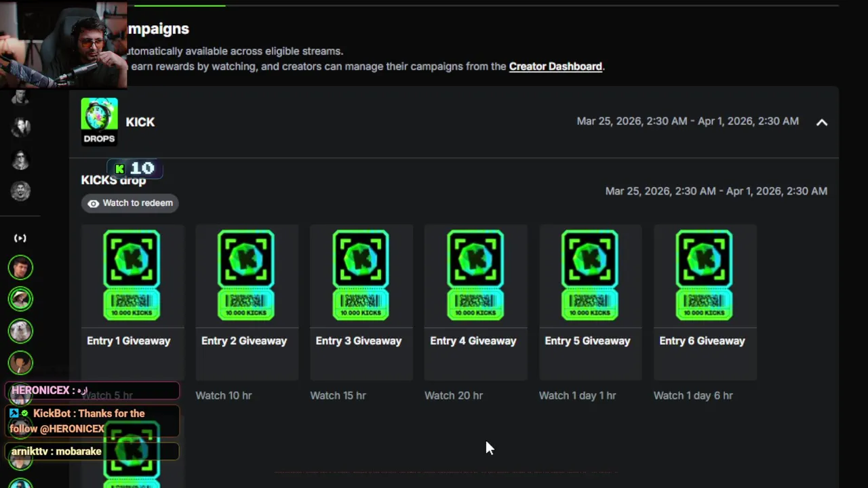This screenshot has width=868, height=488.
Task: Click the eye icon in Watch to redeem
Action: pyautogui.click(x=94, y=203)
